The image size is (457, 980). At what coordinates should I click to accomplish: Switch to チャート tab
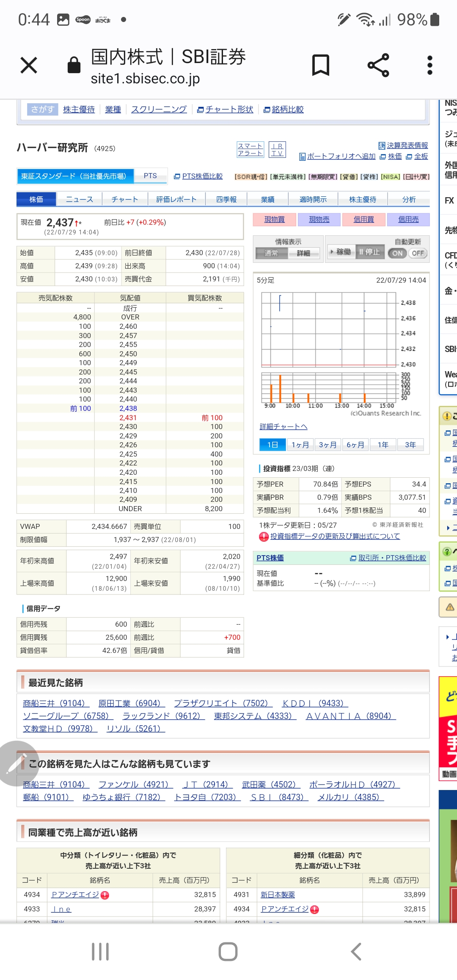[125, 199]
